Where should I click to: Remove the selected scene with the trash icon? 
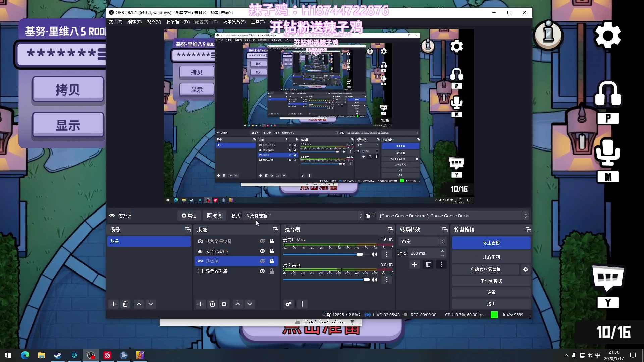coord(125,304)
